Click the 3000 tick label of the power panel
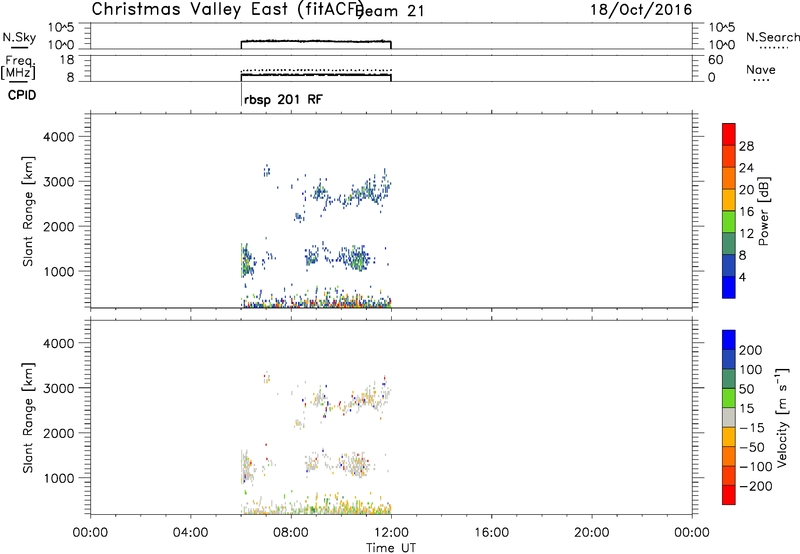 click(x=59, y=182)
